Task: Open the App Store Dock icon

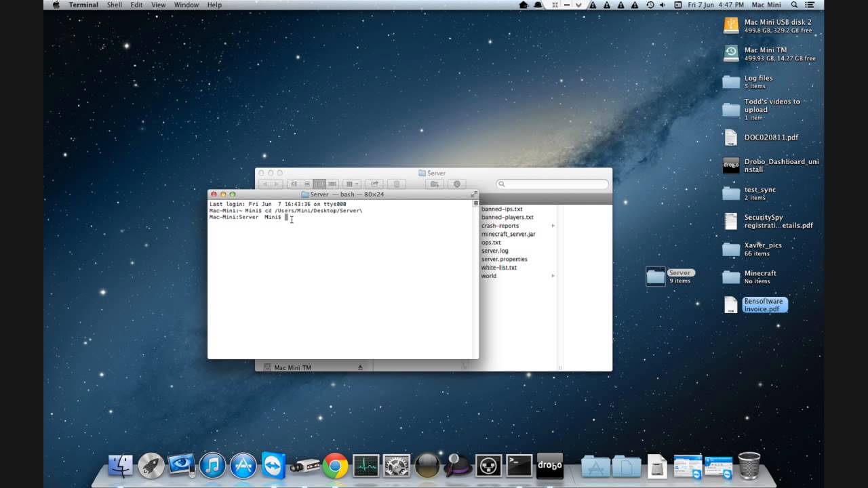Action: 243,465
